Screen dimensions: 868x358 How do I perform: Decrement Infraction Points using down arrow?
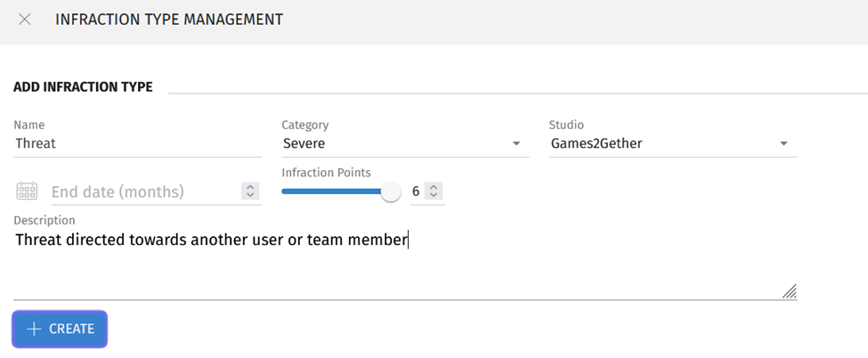click(433, 195)
